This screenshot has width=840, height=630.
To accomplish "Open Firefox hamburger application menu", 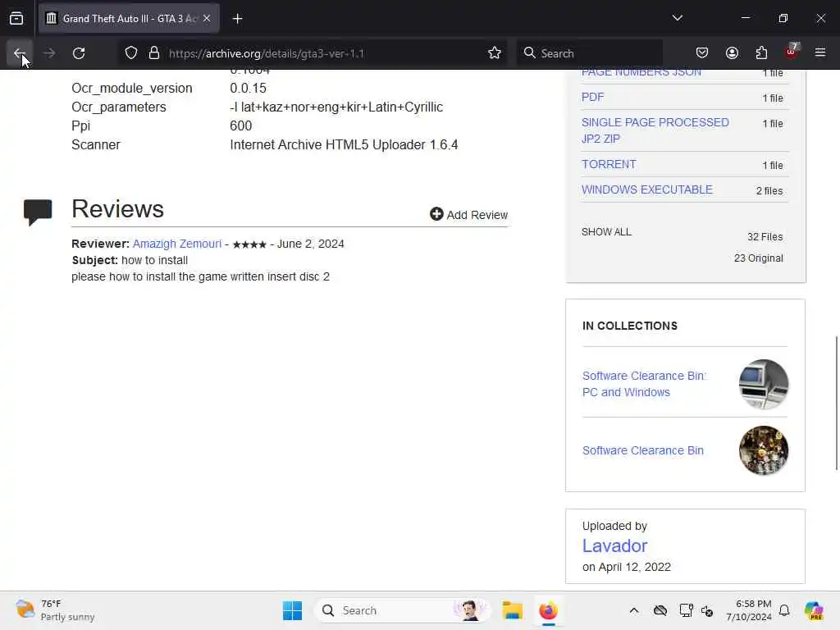I will tap(820, 52).
